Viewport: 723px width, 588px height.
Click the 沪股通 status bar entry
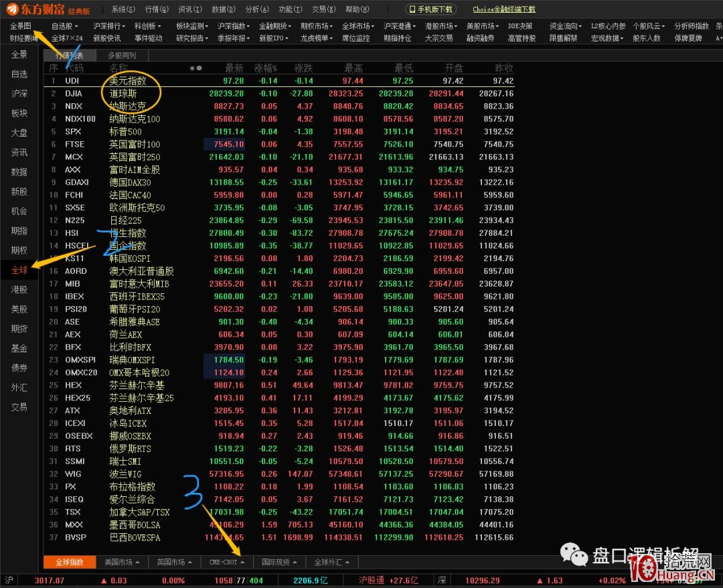coord(388,580)
